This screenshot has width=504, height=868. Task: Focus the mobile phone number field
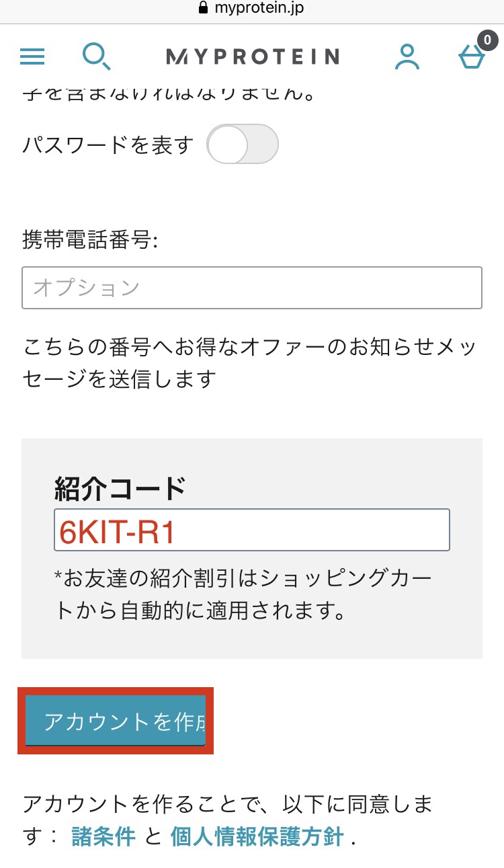click(251, 288)
